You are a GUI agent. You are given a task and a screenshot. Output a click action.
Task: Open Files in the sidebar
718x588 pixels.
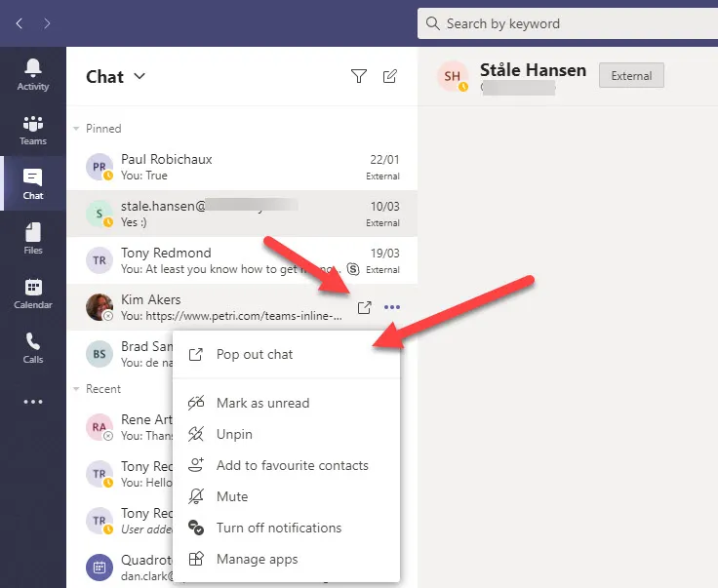coord(33,238)
